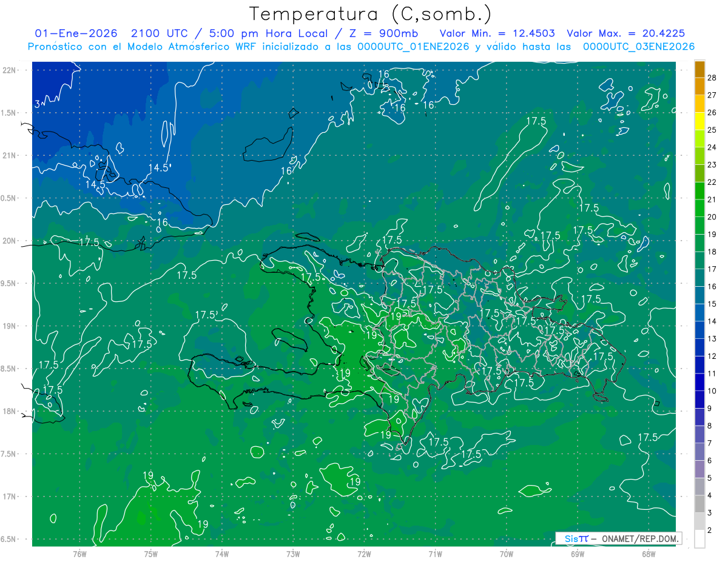Click legend value '4'

(x=710, y=495)
